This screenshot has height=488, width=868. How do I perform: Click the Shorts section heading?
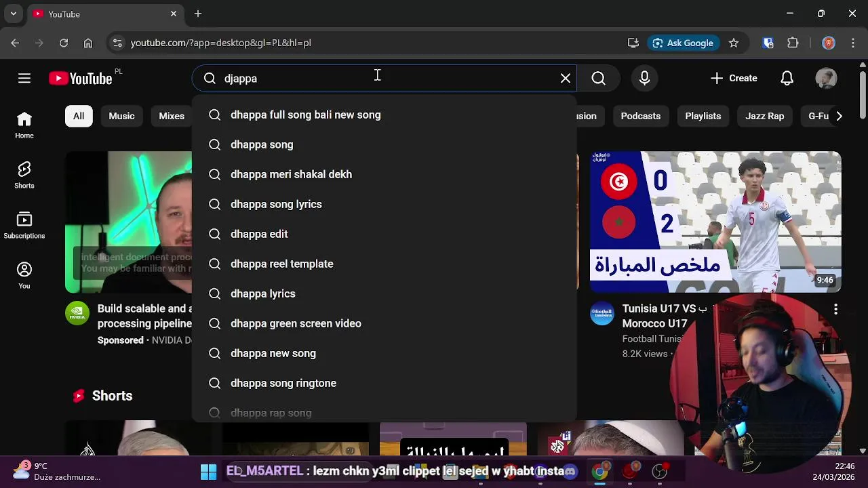[x=112, y=396]
